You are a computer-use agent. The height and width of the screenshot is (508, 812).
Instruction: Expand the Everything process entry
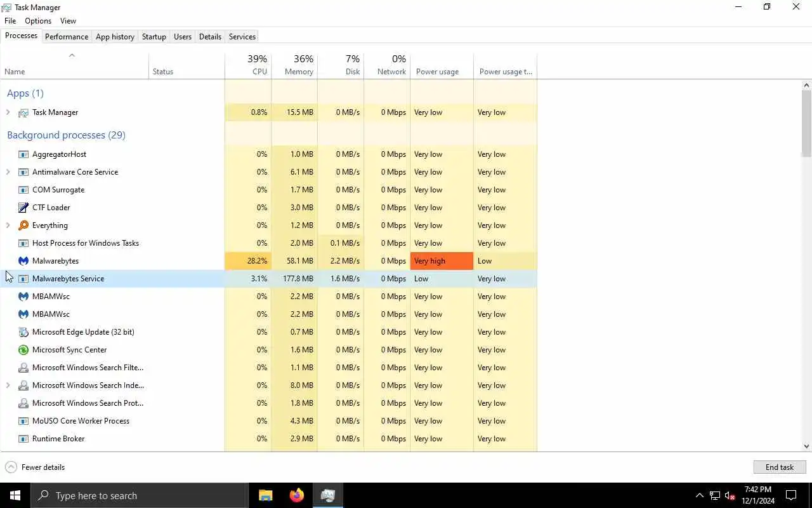click(8, 225)
